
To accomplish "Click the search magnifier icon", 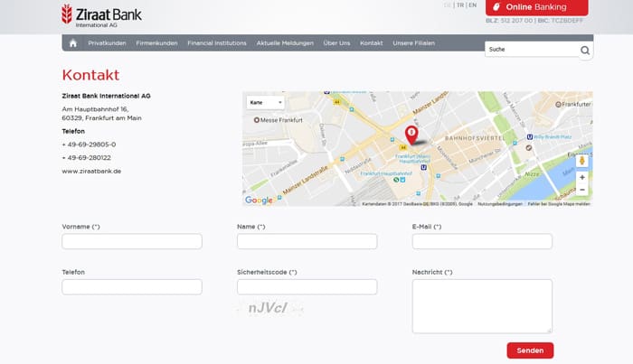I will point(585,51).
